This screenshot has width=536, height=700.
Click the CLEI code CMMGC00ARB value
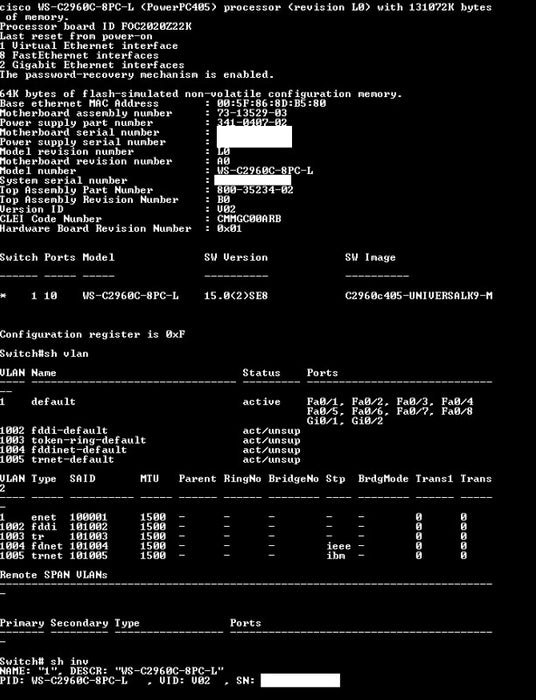coord(249,219)
